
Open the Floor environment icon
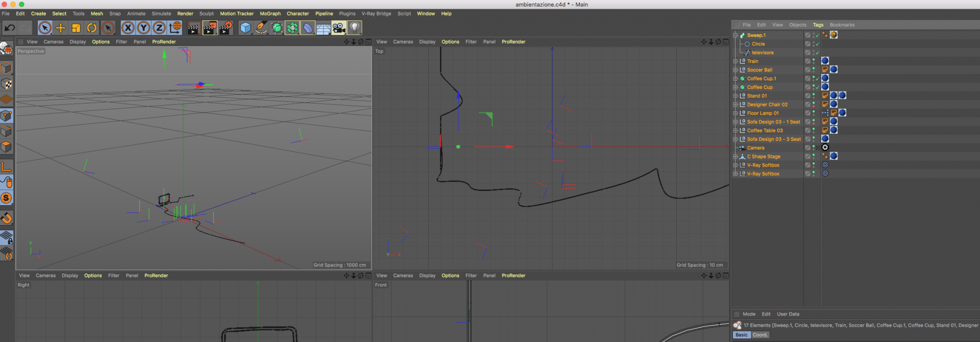pos(324,28)
